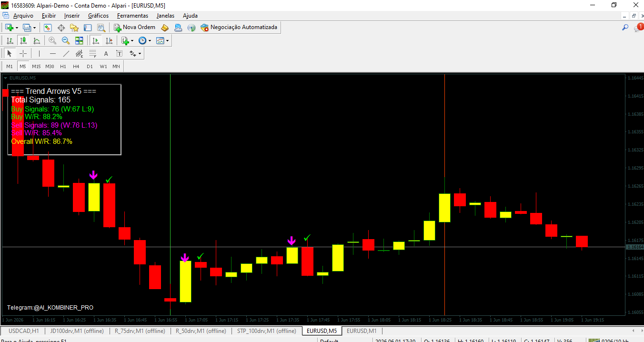Screen dimensions: 644x342
Task: Select the MN timeframe button
Action: [116, 66]
